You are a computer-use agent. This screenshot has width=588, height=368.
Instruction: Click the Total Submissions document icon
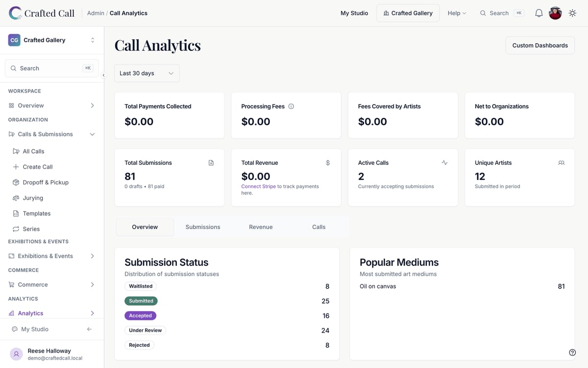[x=211, y=163]
